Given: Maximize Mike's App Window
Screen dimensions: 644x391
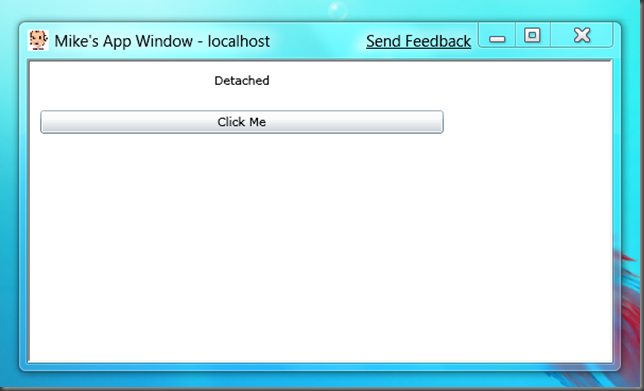Looking at the screenshot, I should [x=532, y=35].
